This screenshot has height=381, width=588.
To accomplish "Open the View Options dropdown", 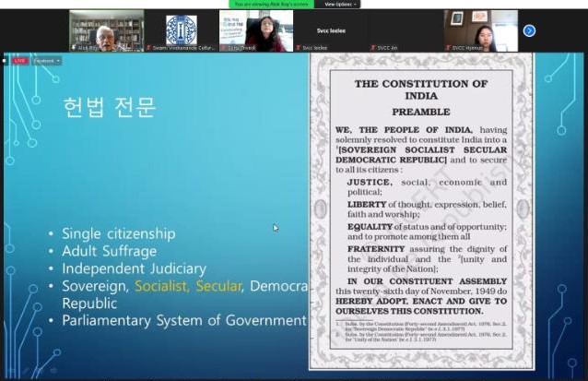I will pyautogui.click(x=337, y=4).
